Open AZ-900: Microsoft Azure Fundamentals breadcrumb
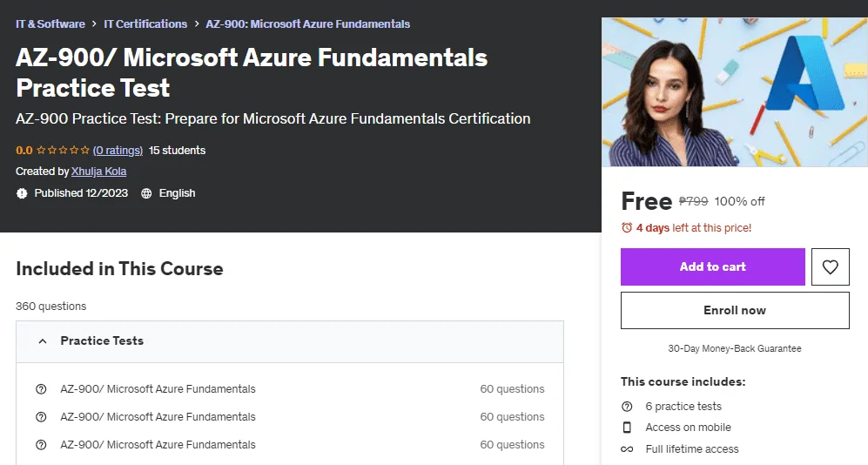The width and height of the screenshot is (868, 465). click(308, 24)
